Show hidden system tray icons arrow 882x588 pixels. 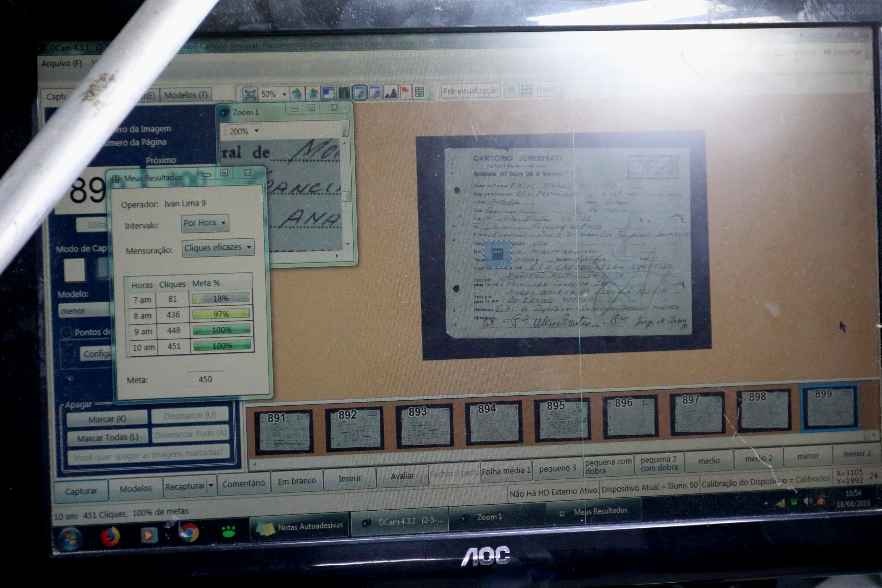pos(766,504)
